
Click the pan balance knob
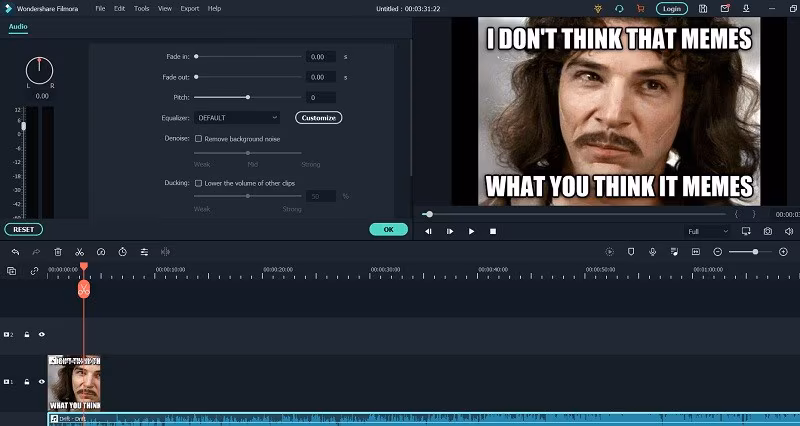point(39,70)
